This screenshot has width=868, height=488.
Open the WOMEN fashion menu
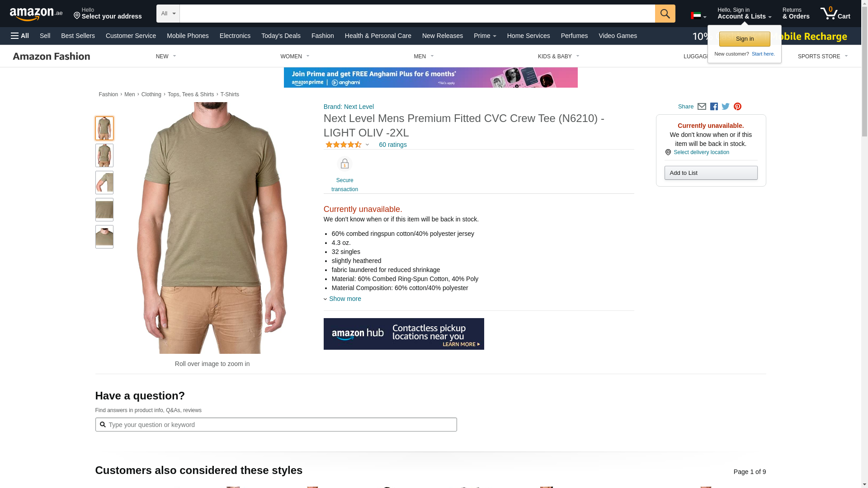[x=295, y=56]
